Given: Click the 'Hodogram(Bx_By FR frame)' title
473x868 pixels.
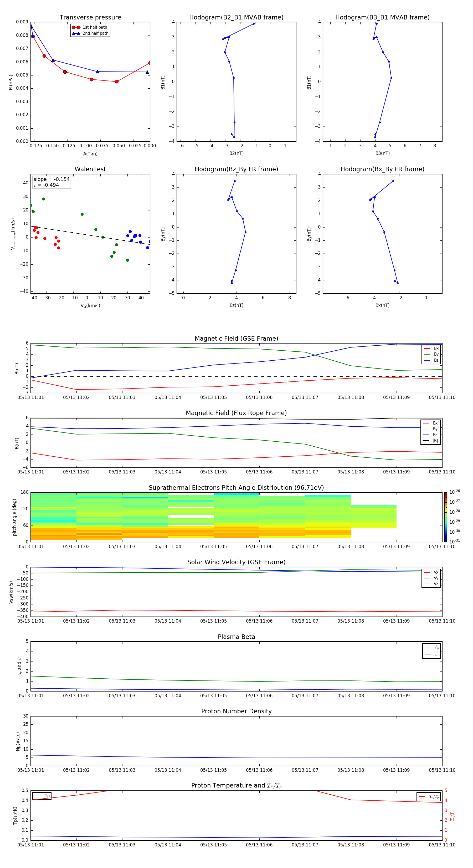Looking at the screenshot, I should (x=382, y=169).
